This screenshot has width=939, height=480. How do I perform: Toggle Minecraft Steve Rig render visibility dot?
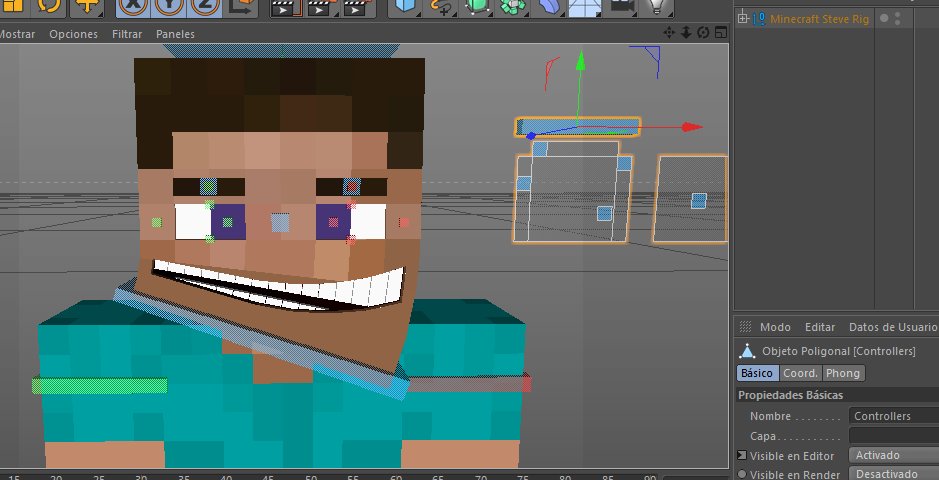click(898, 23)
